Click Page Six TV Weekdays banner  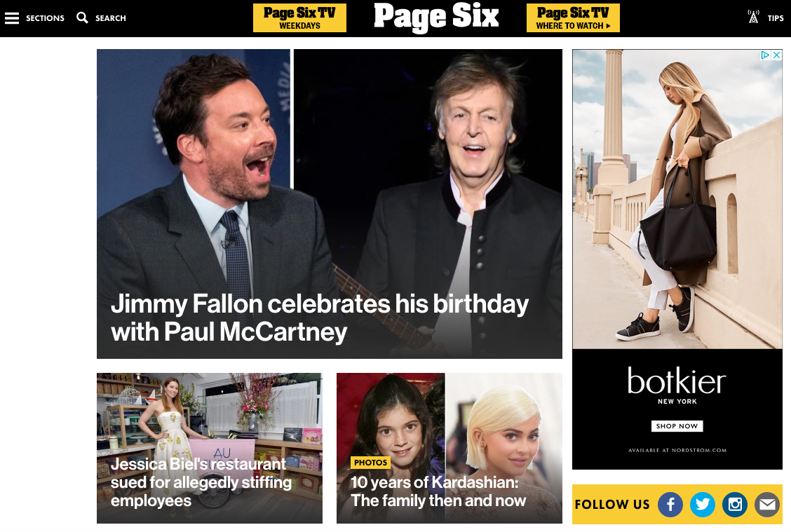point(299,18)
